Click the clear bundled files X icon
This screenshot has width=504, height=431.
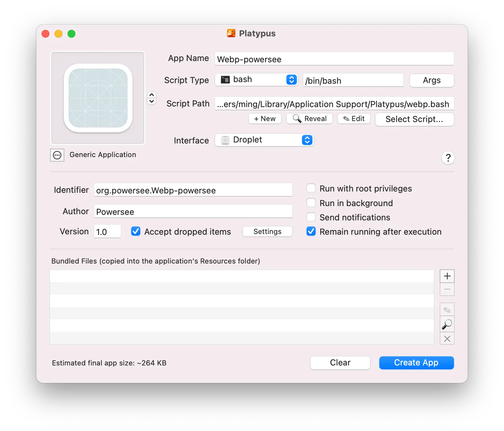(447, 339)
